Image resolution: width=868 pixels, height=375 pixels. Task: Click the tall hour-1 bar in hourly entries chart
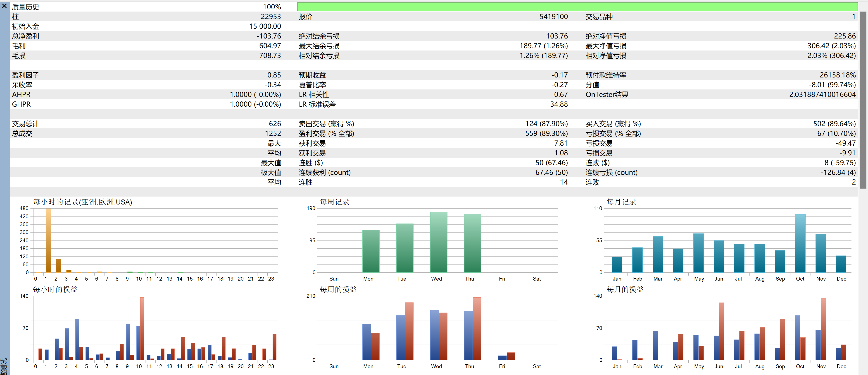48,240
